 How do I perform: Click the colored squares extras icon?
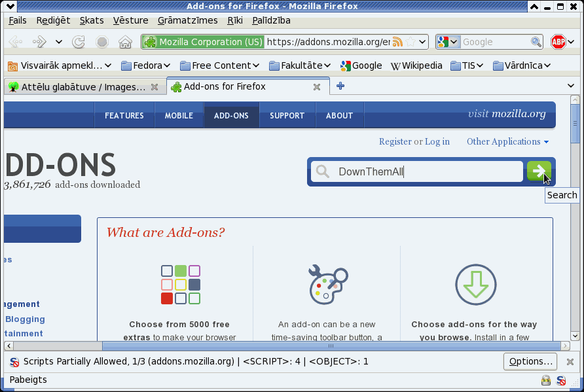tap(181, 285)
